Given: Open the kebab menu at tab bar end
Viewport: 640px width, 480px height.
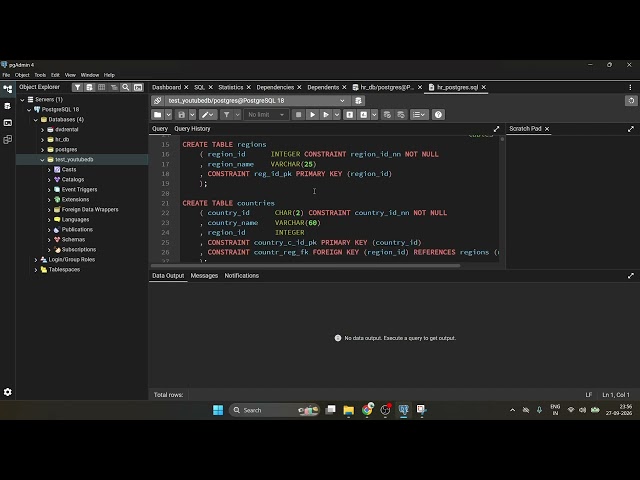Looking at the screenshot, I should (x=630, y=87).
